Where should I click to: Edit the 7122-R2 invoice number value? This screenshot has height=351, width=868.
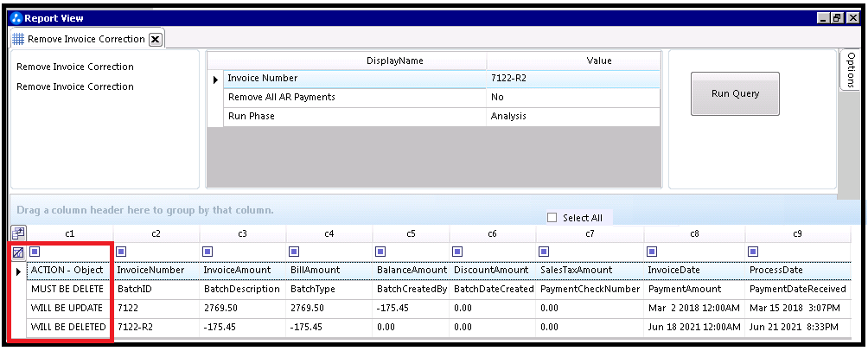tap(573, 79)
